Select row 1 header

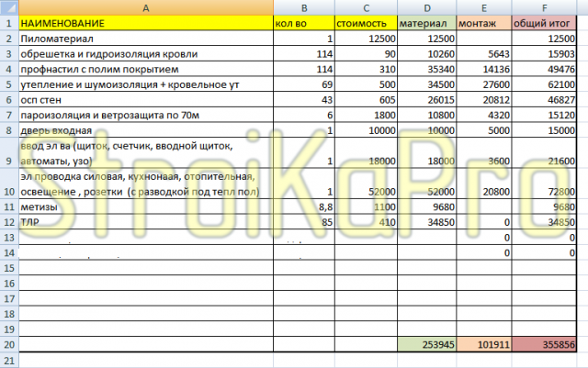pyautogui.click(x=9, y=23)
